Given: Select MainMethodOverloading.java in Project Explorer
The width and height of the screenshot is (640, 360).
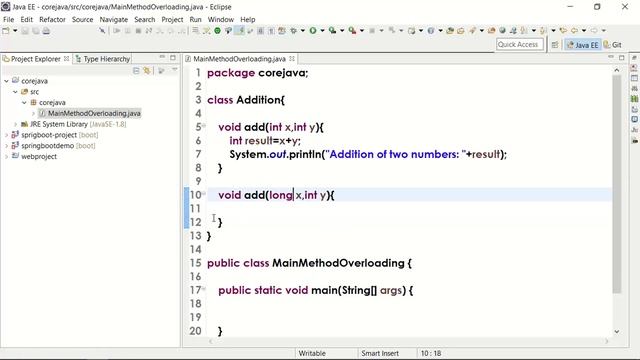Looking at the screenshot, I should (94, 113).
